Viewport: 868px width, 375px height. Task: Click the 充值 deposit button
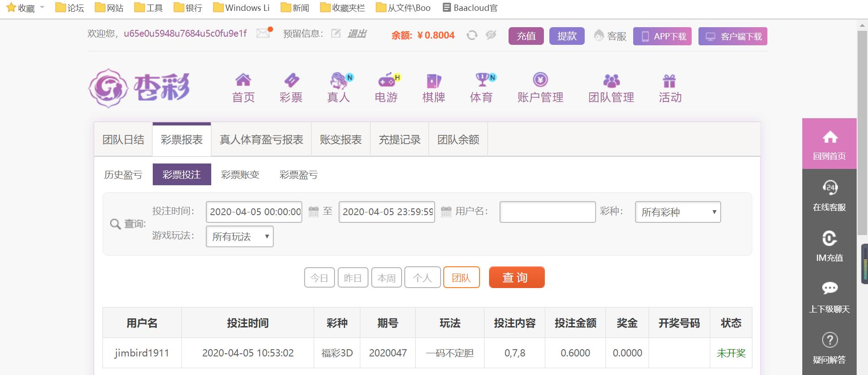(526, 36)
